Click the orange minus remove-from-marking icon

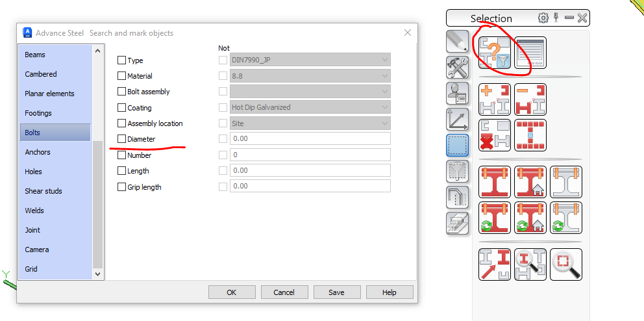click(x=530, y=99)
